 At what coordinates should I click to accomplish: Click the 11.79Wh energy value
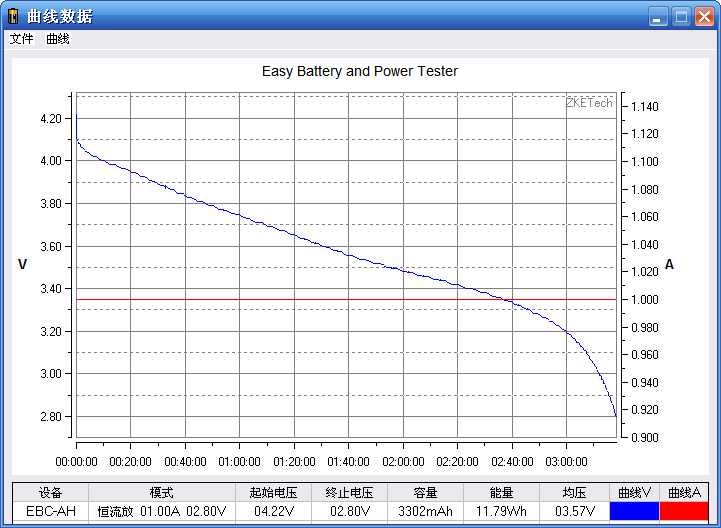501,511
